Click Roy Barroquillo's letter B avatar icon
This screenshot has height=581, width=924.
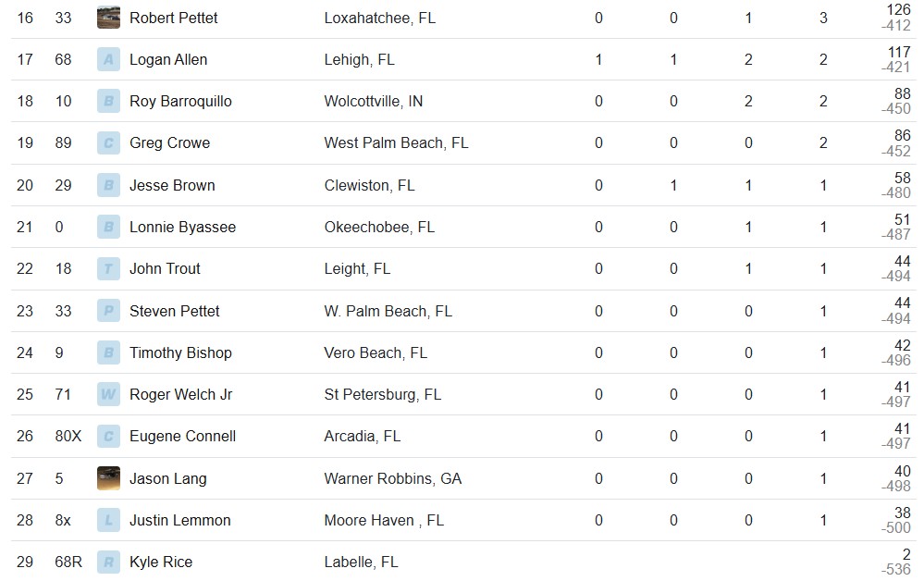[108, 102]
